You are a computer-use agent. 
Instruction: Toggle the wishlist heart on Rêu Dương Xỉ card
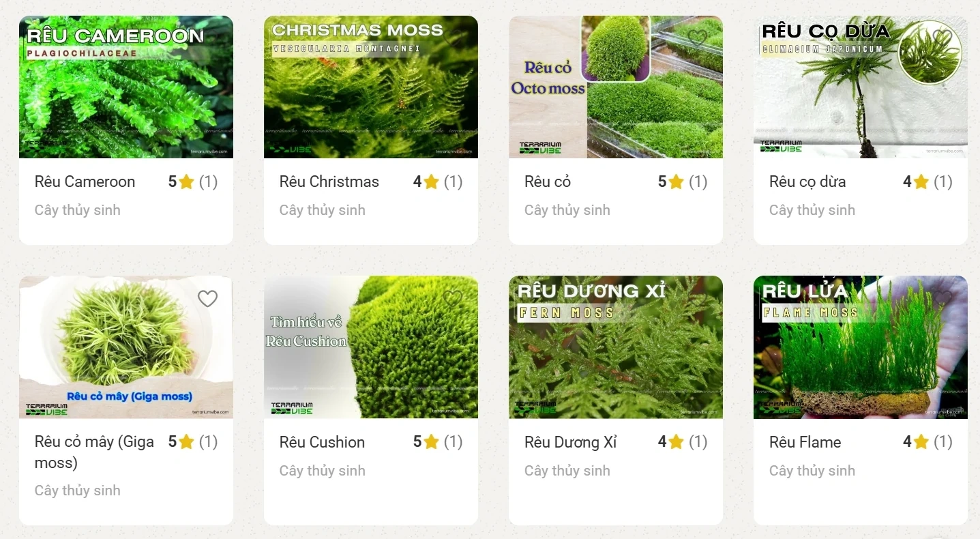[x=697, y=299]
